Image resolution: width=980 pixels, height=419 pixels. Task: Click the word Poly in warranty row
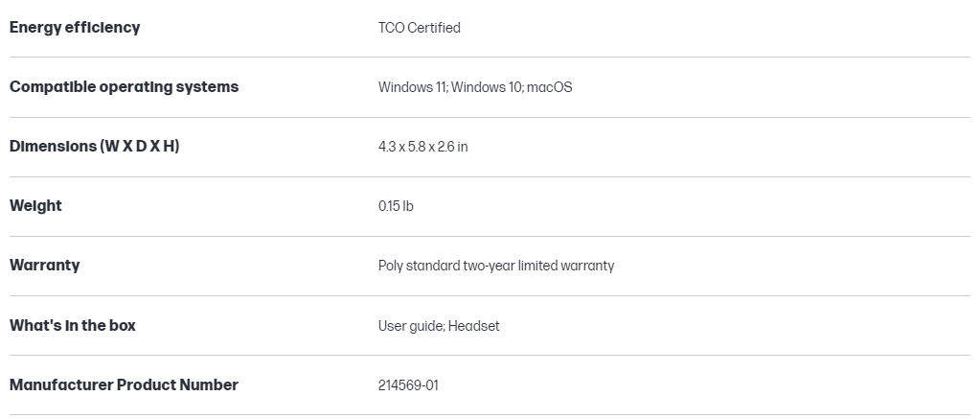[392, 266]
